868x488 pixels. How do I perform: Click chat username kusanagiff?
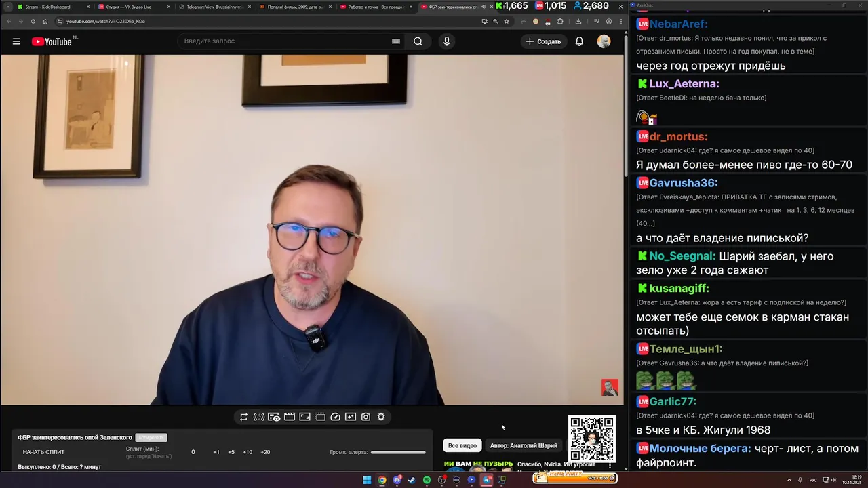click(x=679, y=289)
